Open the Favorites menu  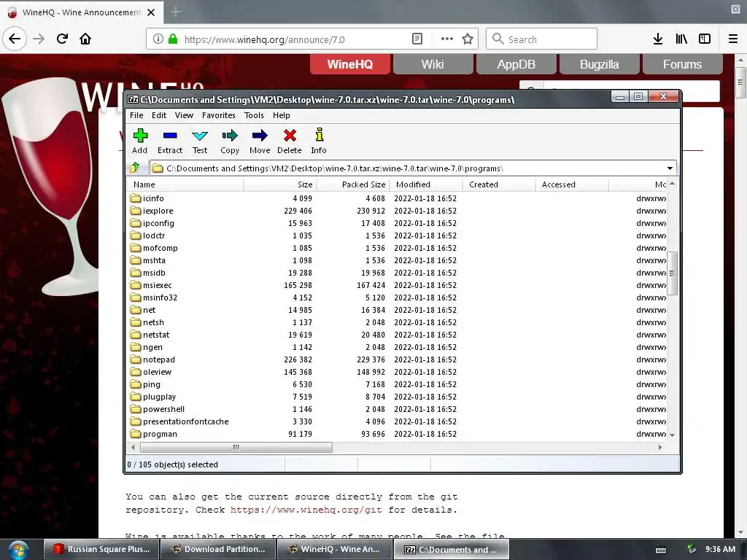pos(219,115)
